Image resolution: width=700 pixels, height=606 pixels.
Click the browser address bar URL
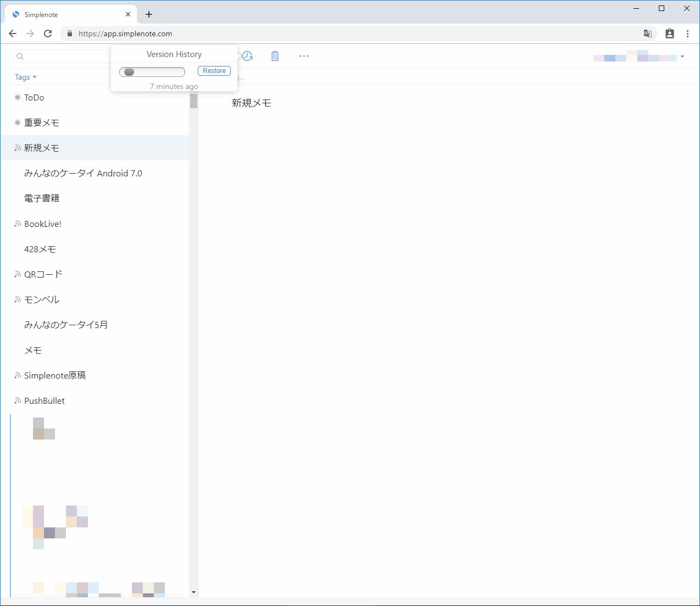pos(125,34)
